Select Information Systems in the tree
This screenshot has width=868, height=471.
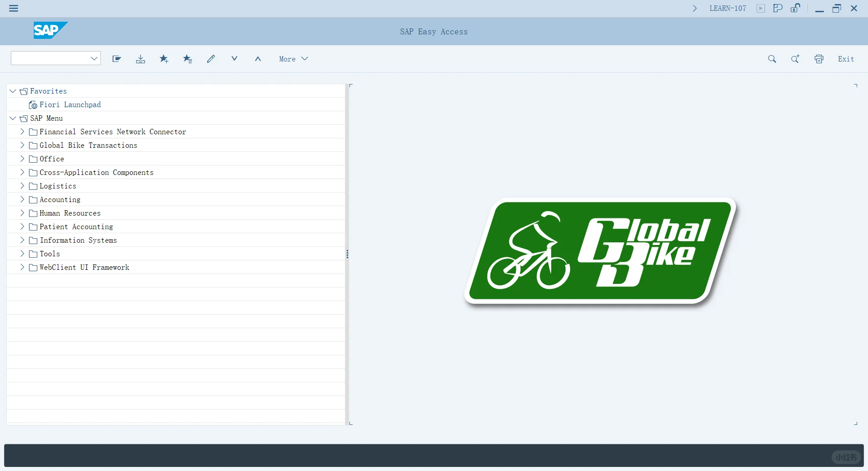[78, 240]
